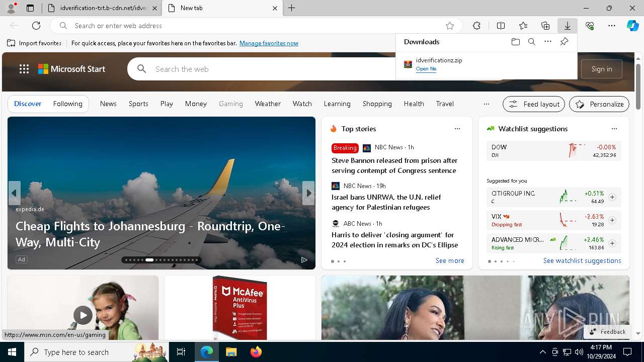Click the Feedback button

pyautogui.click(x=607, y=332)
